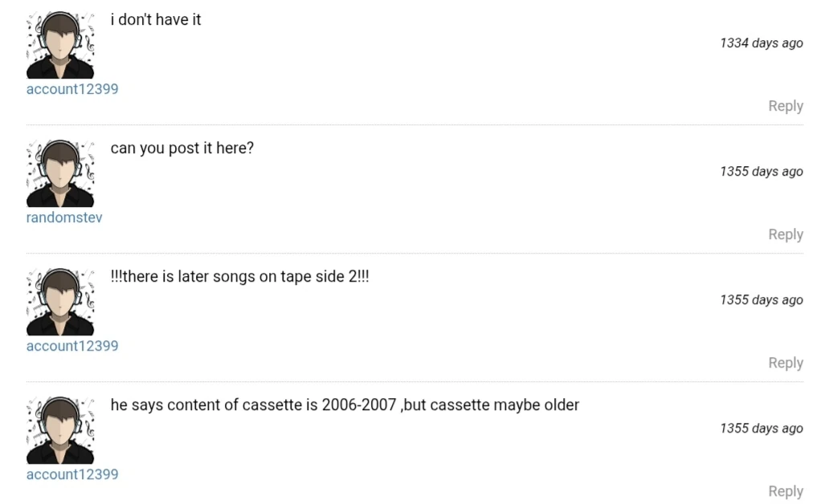The image size is (817, 504).
Task: Click the avatar beside the cassette 2006-2007 comment
Action: 60,431
